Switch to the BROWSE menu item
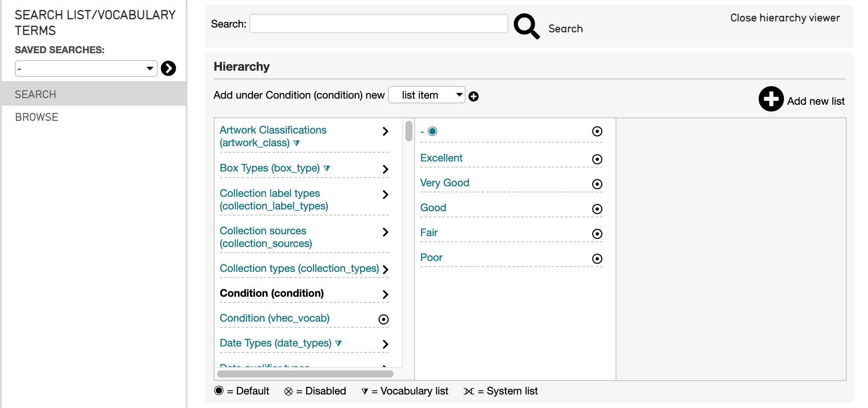This screenshot has width=868, height=408. pyautogui.click(x=37, y=117)
